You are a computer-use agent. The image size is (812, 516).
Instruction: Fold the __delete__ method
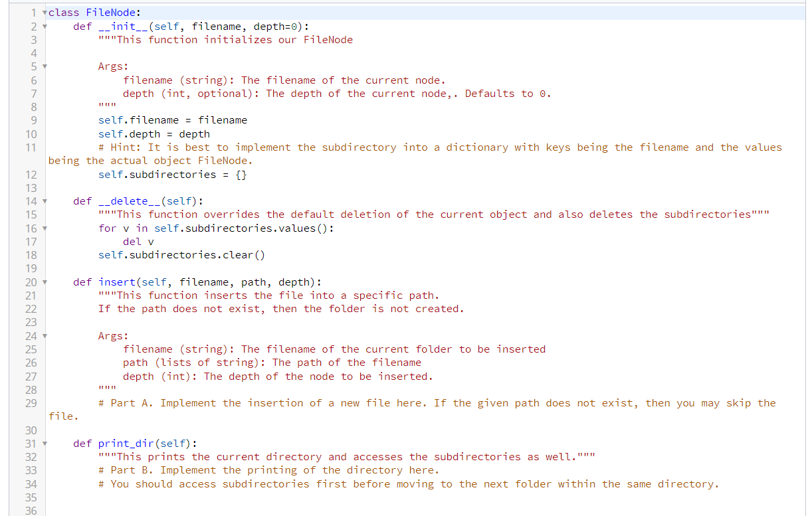[x=44, y=201]
